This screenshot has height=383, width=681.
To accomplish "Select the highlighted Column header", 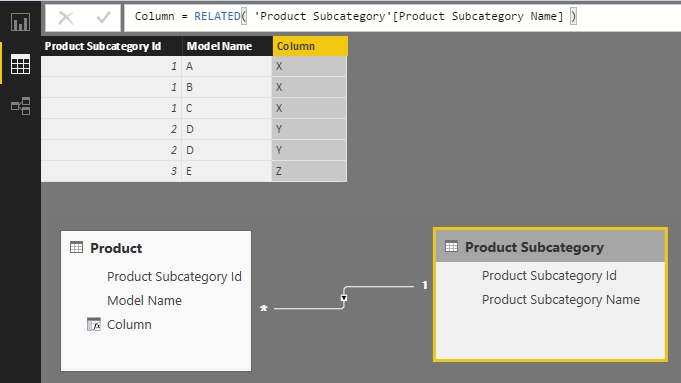I will pyautogui.click(x=310, y=46).
